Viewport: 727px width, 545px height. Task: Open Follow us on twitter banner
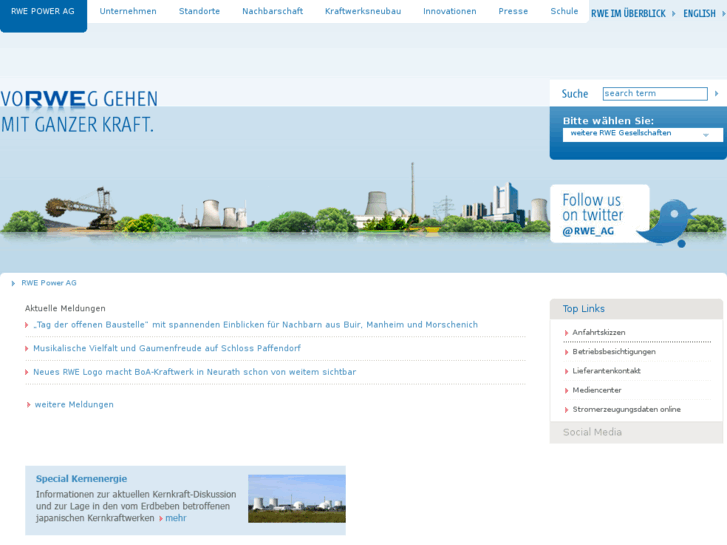click(x=599, y=214)
